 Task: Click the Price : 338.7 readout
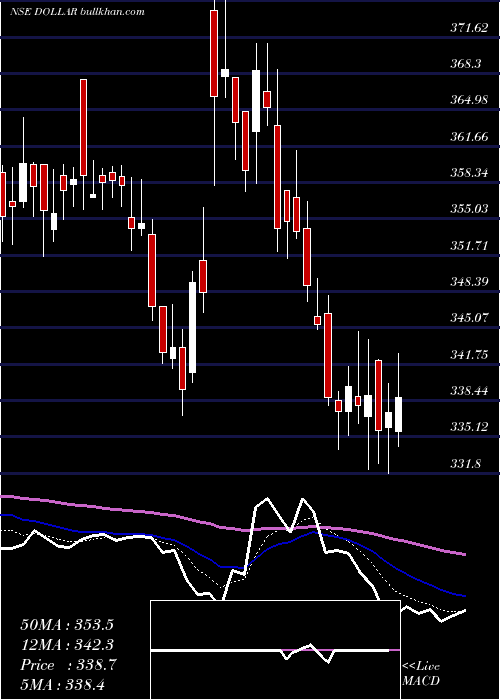(69, 665)
